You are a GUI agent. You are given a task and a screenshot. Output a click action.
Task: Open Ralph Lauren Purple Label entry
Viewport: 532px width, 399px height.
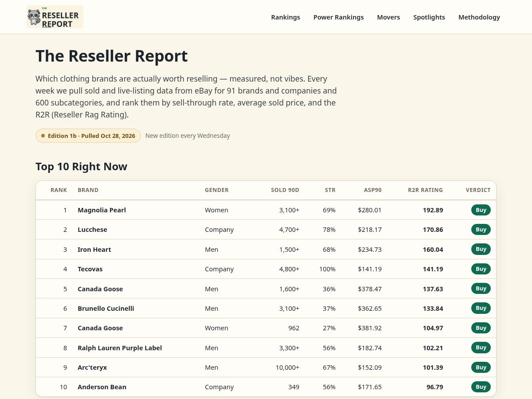[x=120, y=348]
